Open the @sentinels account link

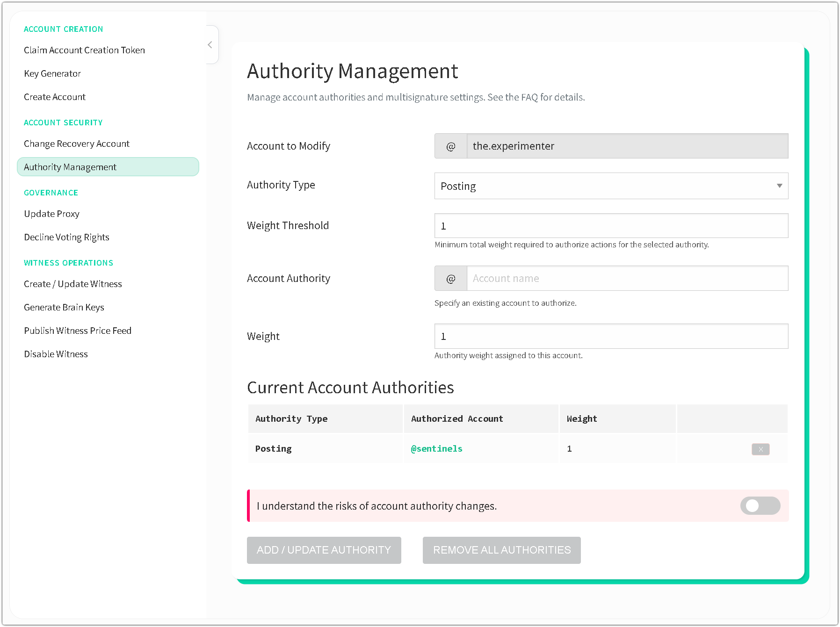436,449
